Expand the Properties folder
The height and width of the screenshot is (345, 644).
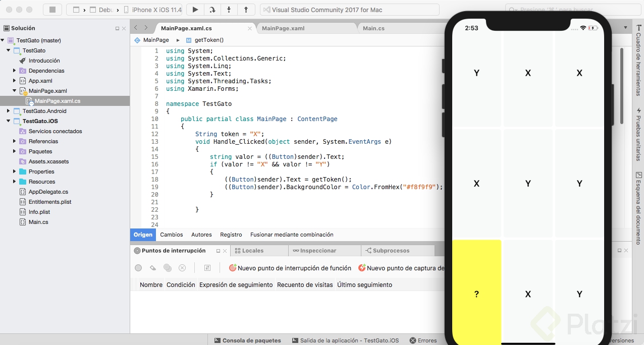15,171
